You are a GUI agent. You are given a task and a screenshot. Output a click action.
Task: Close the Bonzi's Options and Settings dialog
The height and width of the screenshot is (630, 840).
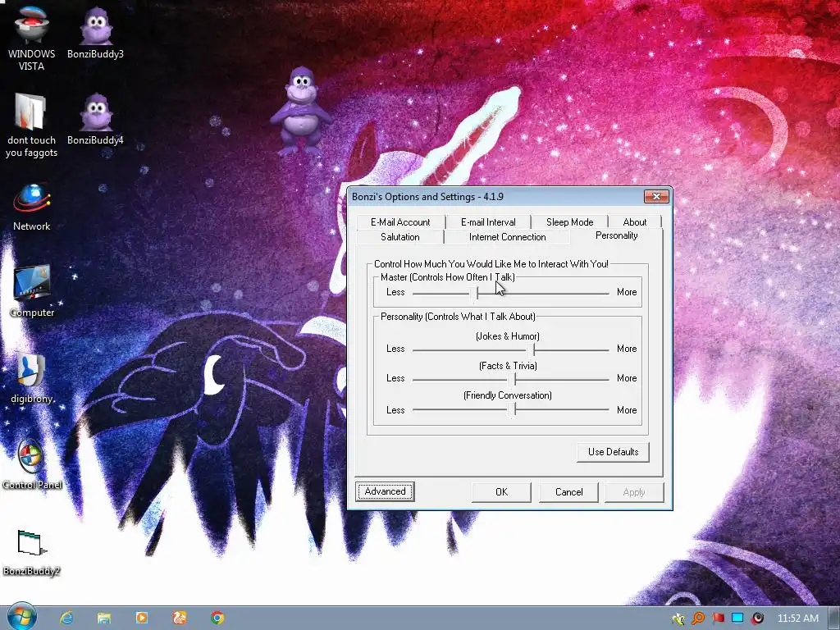[656, 197]
